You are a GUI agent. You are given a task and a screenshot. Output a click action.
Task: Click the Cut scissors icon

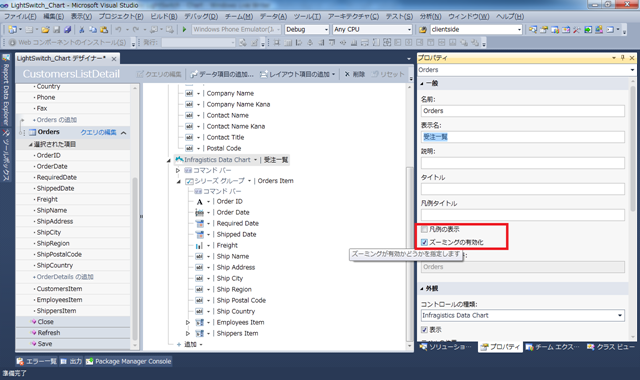click(x=82, y=30)
